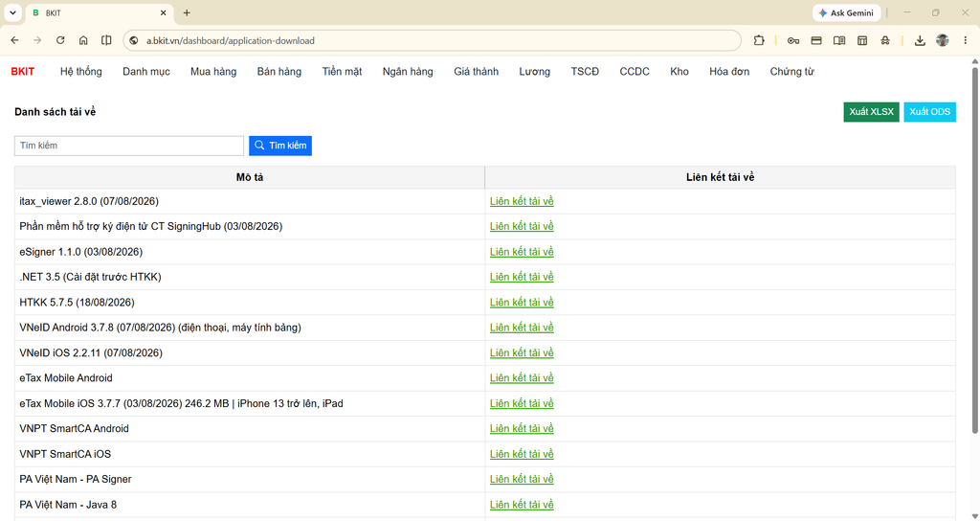This screenshot has height=521, width=980.
Task: Open the downloads arrow icon
Action: coord(920,40)
